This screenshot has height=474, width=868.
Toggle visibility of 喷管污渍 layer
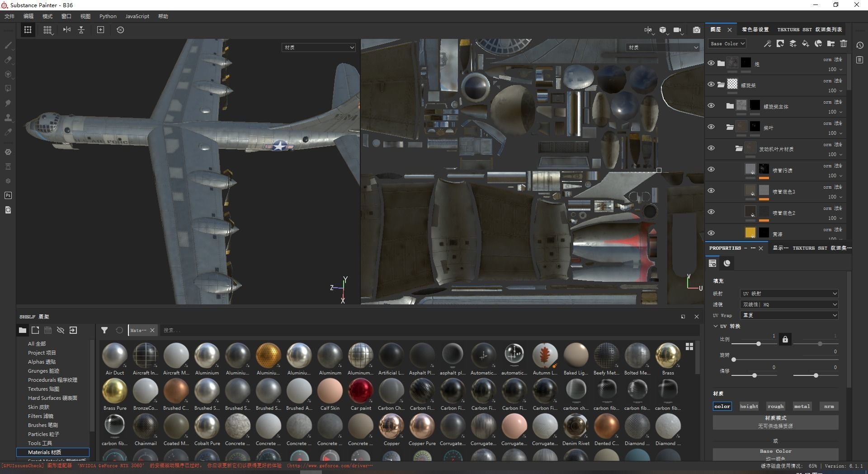[x=711, y=170]
